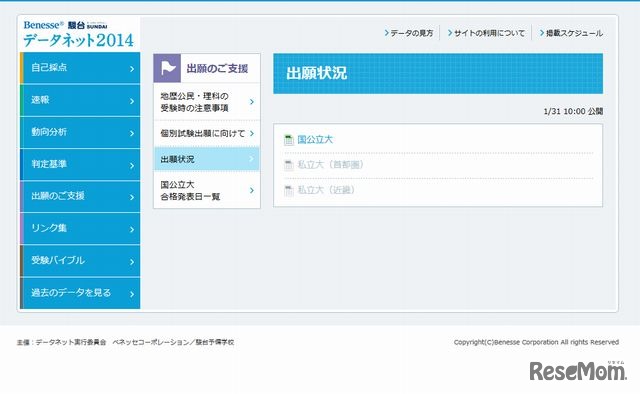
Task: Open 地歴公民・理科の受験時の注意事項 submenu item
Action: 207,102
